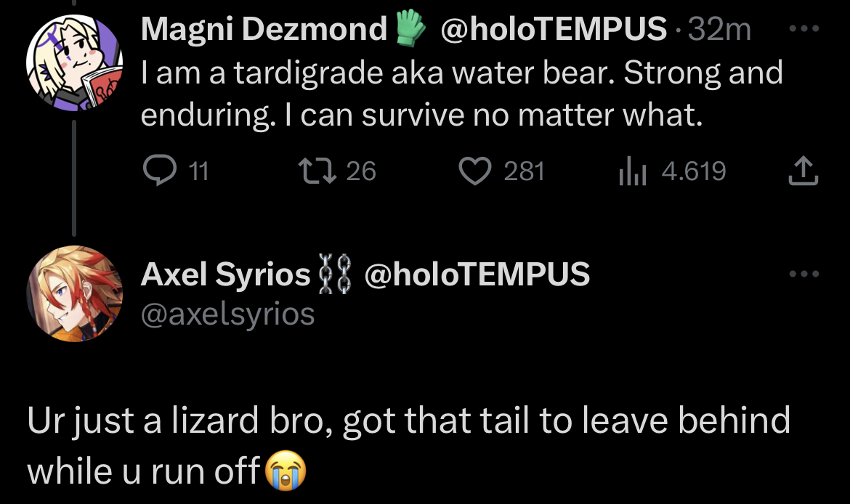Screen dimensions: 850x504
Task: Like the tardigrade tweet with the heart
Action: [476, 171]
